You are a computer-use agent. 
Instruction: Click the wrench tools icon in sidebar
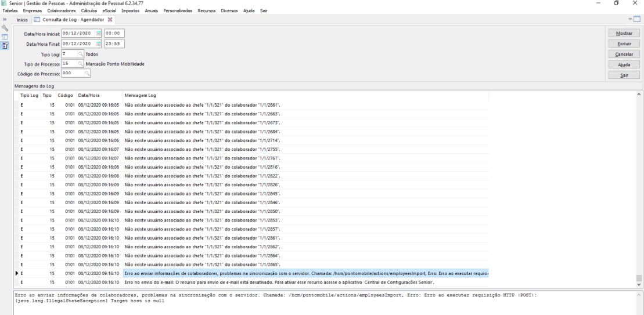click(x=5, y=28)
